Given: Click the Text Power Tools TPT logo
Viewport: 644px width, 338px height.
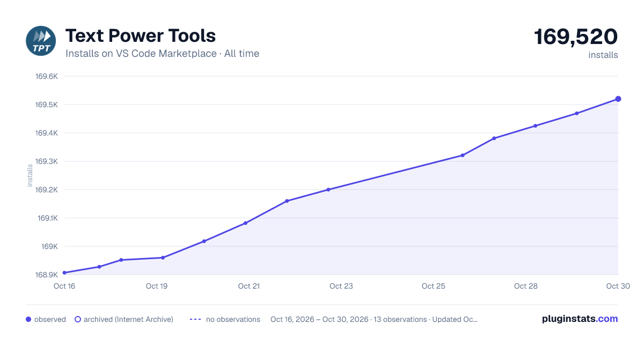Looking at the screenshot, I should click(41, 41).
